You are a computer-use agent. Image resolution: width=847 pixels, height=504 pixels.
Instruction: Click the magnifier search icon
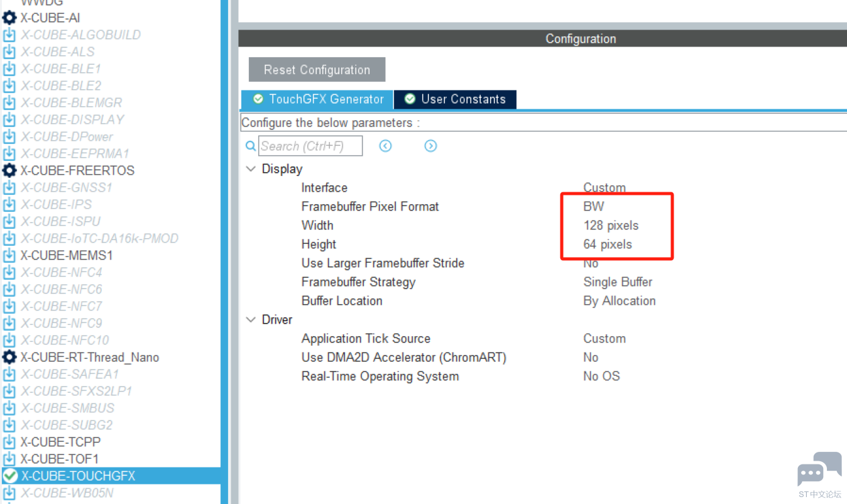[251, 146]
